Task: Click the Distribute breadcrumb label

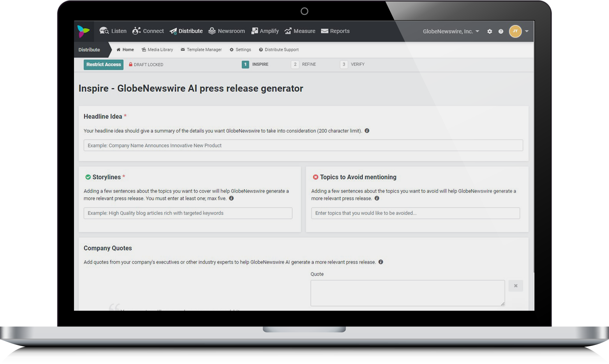Action: pos(89,50)
